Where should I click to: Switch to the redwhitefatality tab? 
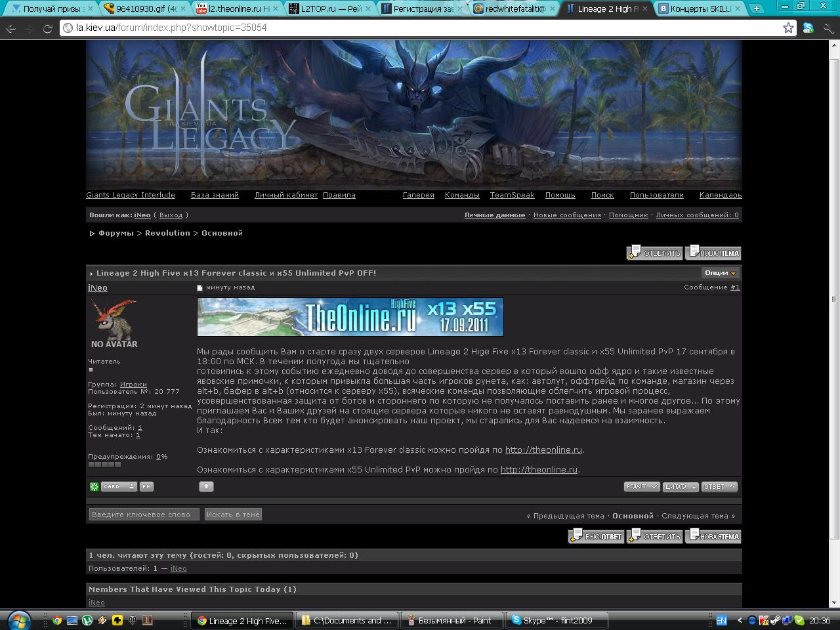[514, 9]
